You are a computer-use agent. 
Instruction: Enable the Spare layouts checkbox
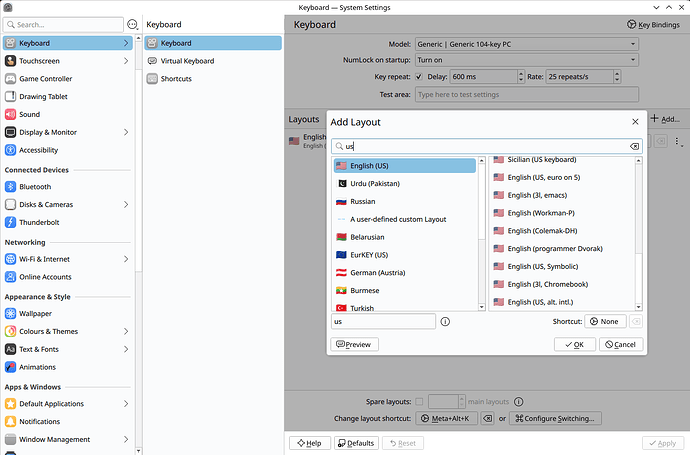coord(419,401)
